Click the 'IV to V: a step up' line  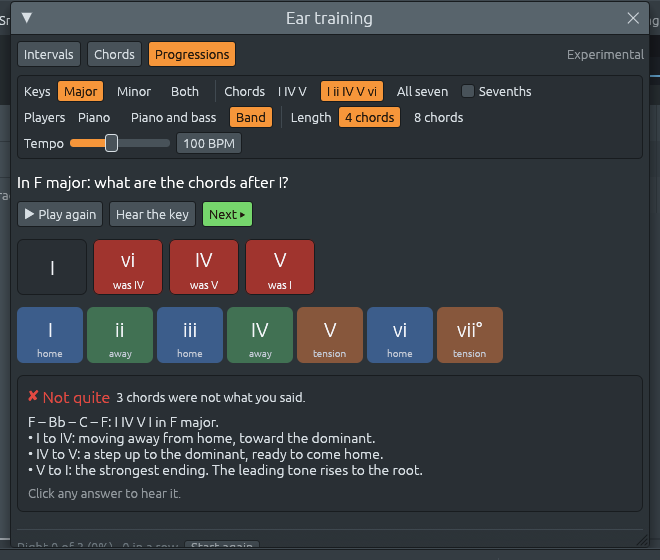click(206, 454)
